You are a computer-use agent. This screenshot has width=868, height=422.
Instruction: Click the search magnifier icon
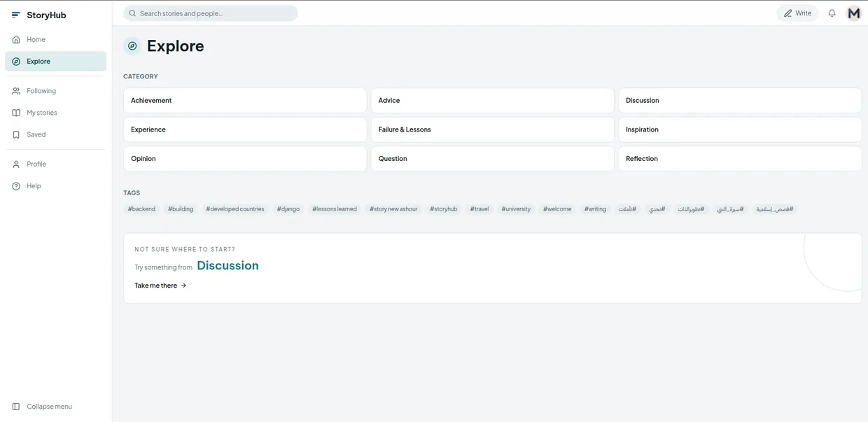tap(132, 13)
